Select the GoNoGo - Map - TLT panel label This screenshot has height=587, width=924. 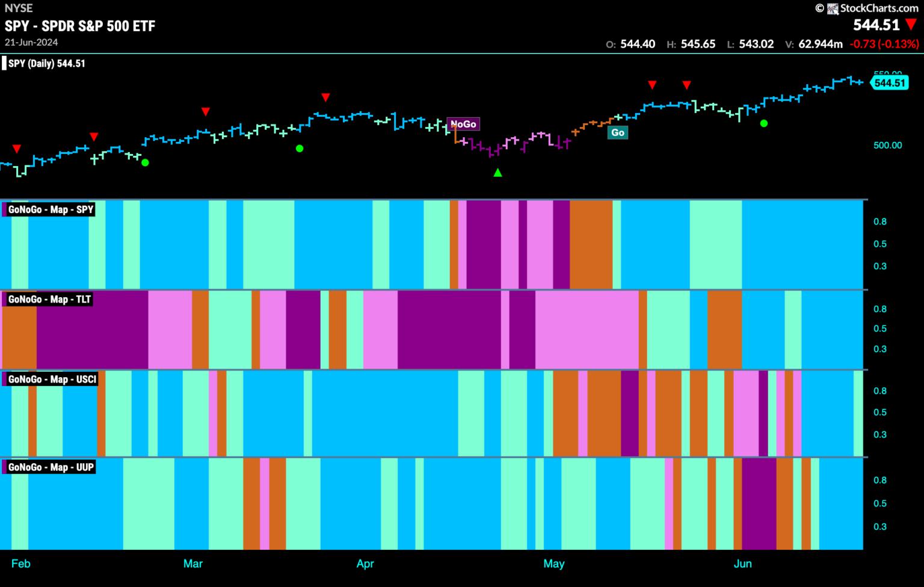pos(49,299)
